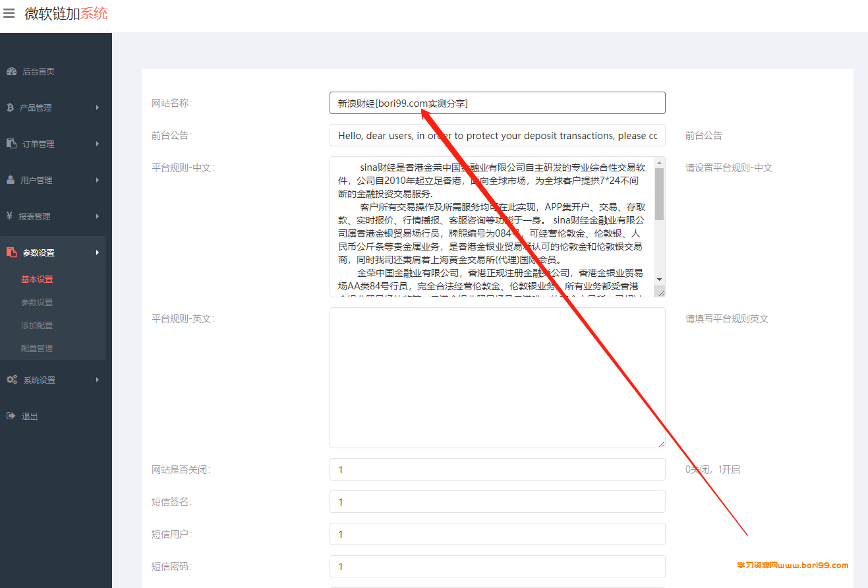Click the 短信密码: label
The height and width of the screenshot is (588, 868).
point(171,566)
